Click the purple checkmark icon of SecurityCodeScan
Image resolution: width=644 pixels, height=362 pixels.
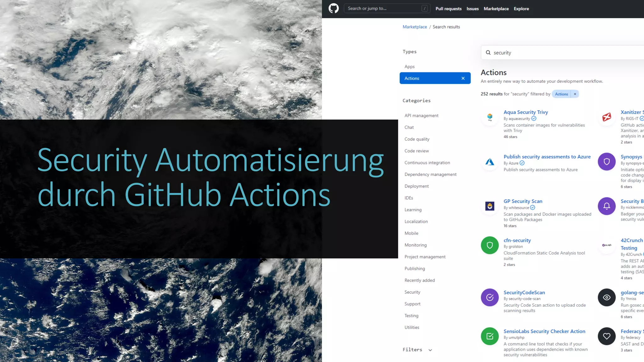[x=490, y=297]
